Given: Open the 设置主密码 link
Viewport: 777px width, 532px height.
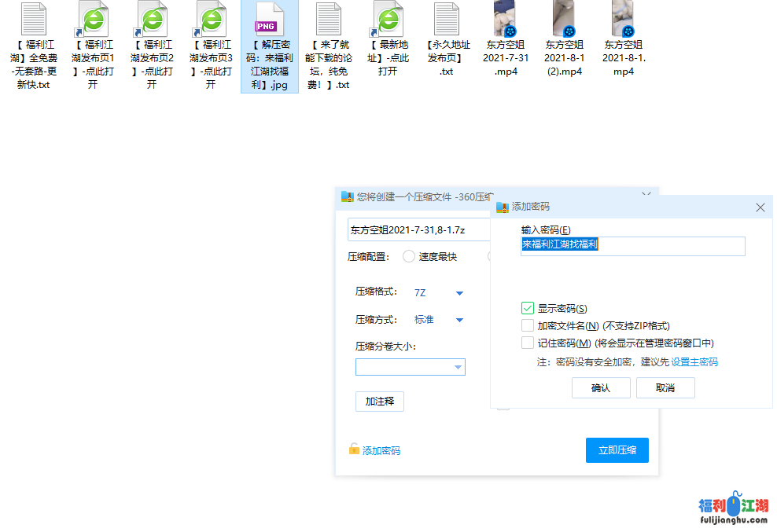Looking at the screenshot, I should [x=694, y=362].
